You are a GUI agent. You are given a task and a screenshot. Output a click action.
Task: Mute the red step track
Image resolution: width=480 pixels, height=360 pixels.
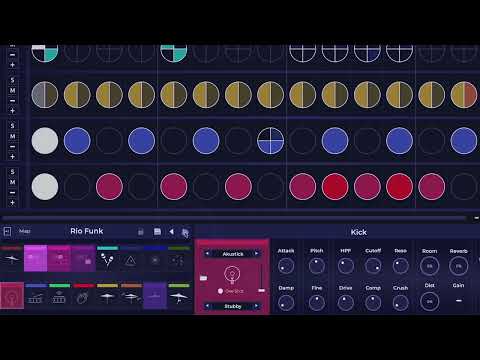[x=12, y=182]
